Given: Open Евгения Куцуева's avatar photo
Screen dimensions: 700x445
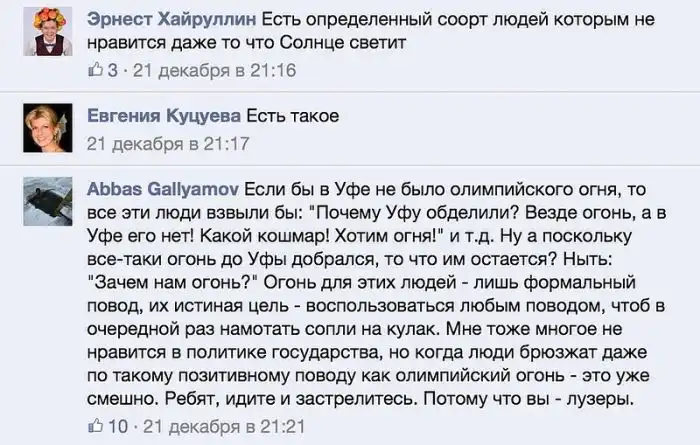Looking at the screenshot, I should tap(47, 126).
